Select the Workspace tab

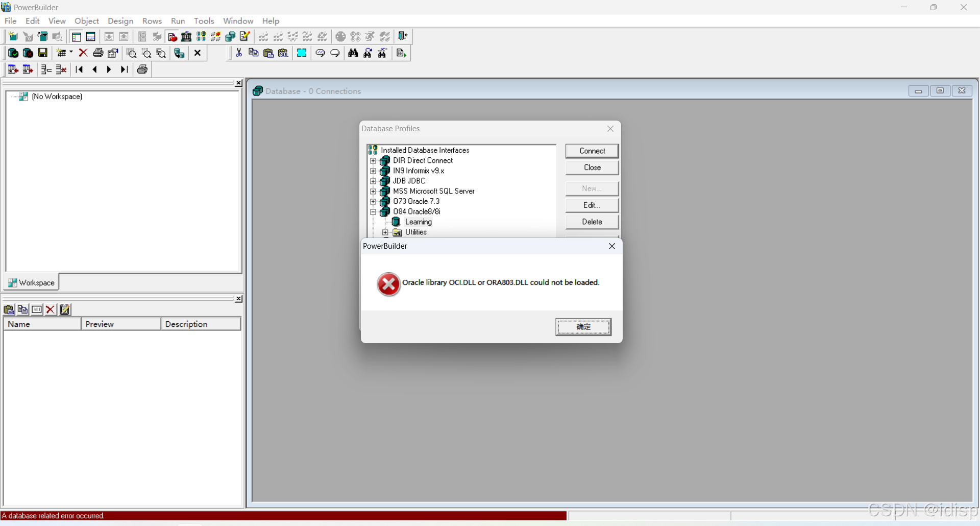(x=32, y=282)
